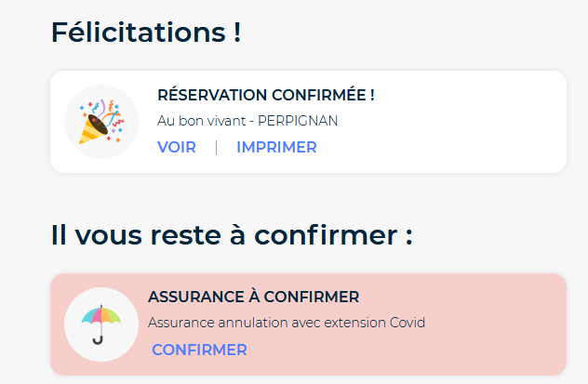Click the RÉSERVATION CONFIRMÉE title

(266, 95)
